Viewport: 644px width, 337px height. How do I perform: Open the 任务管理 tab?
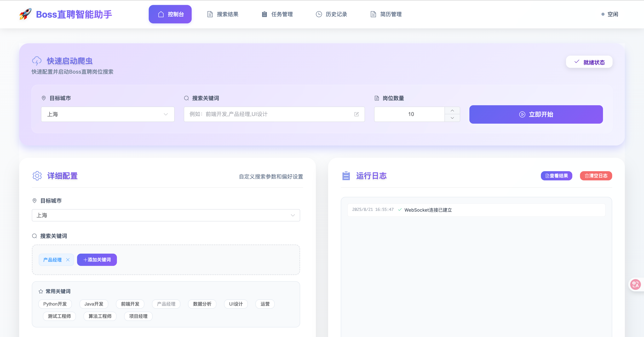click(x=277, y=14)
